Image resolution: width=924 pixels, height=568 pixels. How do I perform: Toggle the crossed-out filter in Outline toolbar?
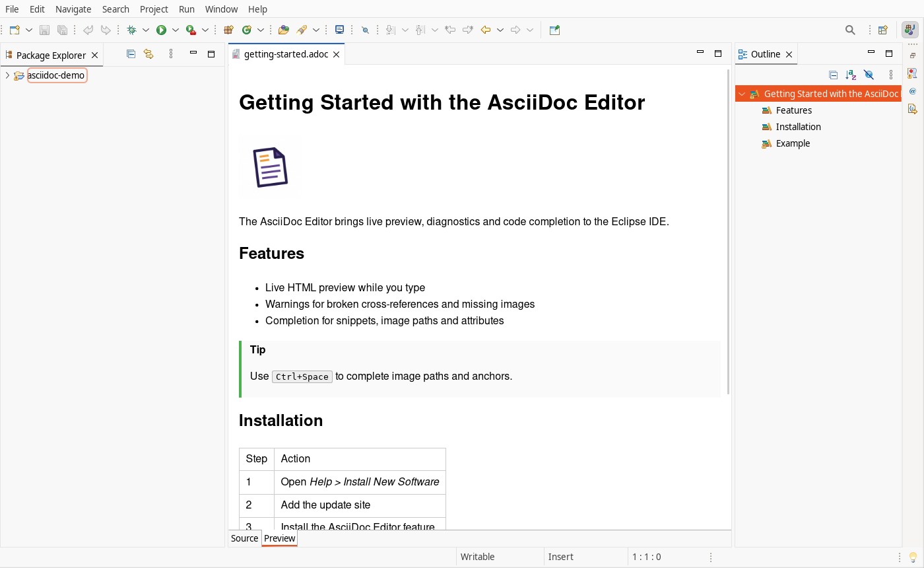tap(869, 75)
